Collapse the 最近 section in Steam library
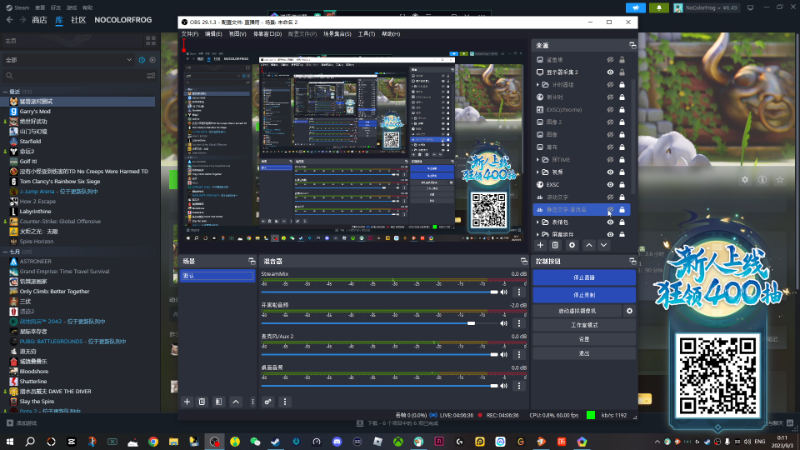This screenshot has width=800, height=450. [5, 92]
